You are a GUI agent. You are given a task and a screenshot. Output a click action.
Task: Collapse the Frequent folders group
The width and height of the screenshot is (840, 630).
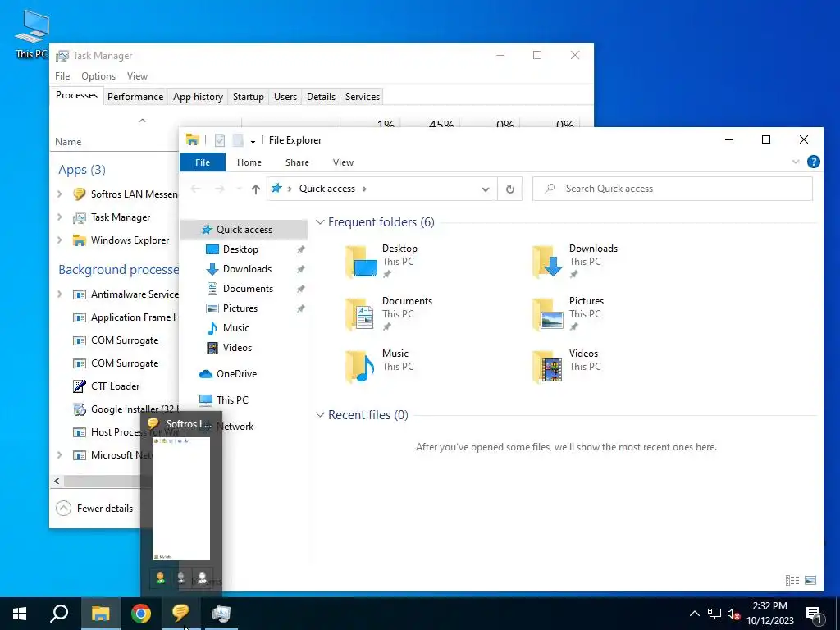[x=320, y=221]
